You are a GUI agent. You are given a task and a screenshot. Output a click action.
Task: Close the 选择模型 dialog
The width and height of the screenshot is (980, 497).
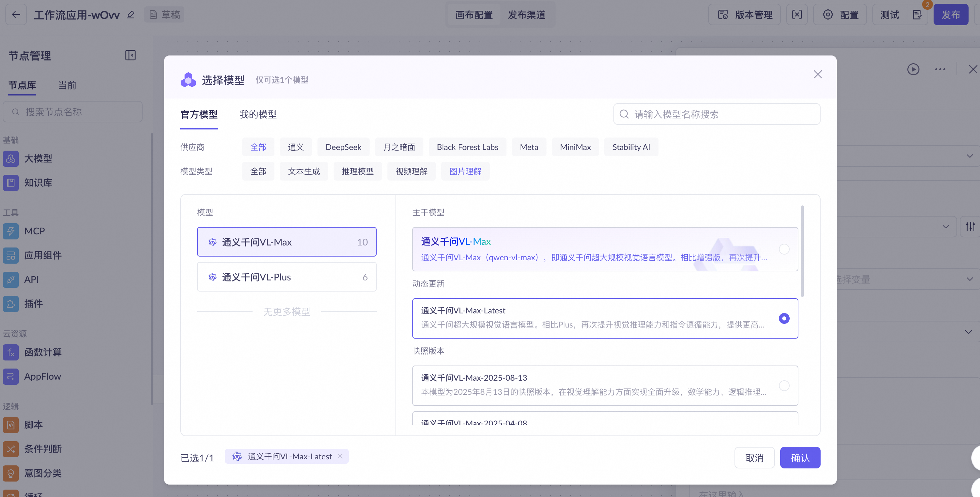[x=818, y=75]
